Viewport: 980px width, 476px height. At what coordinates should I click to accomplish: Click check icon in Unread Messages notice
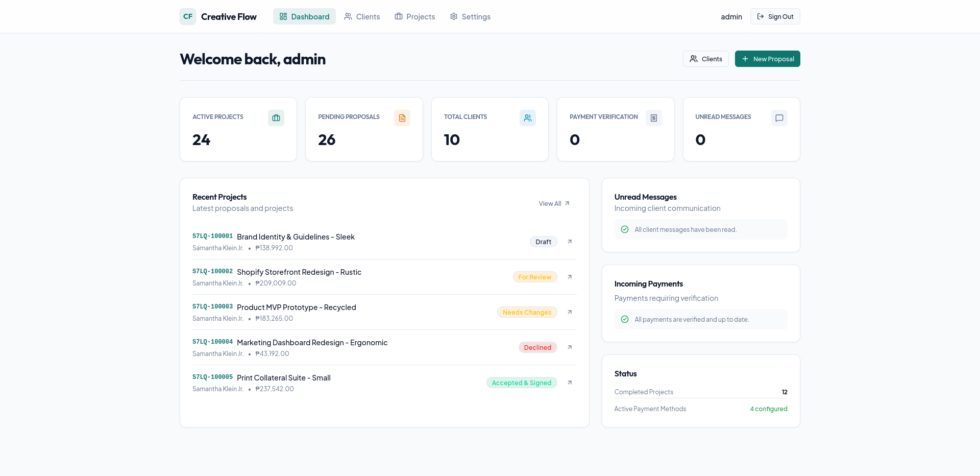click(625, 229)
